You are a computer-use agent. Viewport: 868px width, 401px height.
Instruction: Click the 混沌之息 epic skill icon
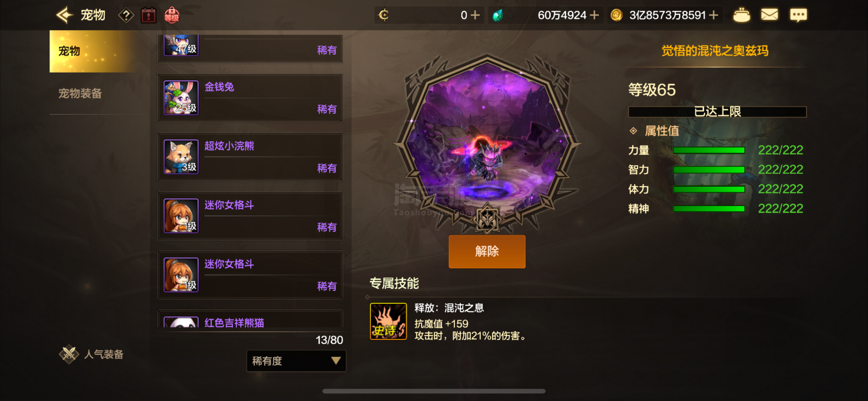click(388, 321)
